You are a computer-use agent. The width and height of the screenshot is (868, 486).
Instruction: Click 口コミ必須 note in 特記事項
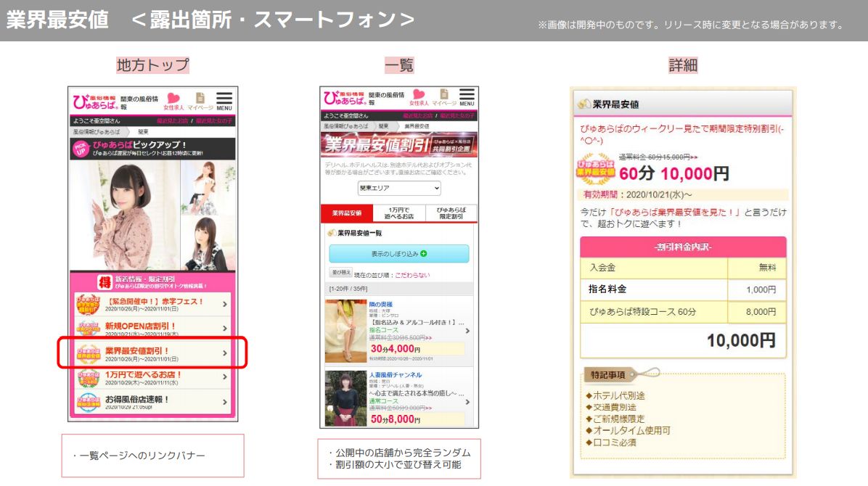610,442
